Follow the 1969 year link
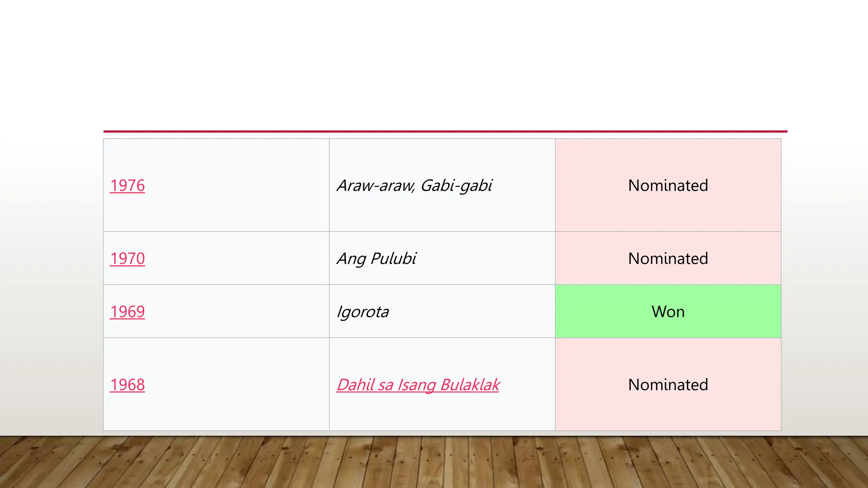The image size is (868, 488). click(127, 312)
